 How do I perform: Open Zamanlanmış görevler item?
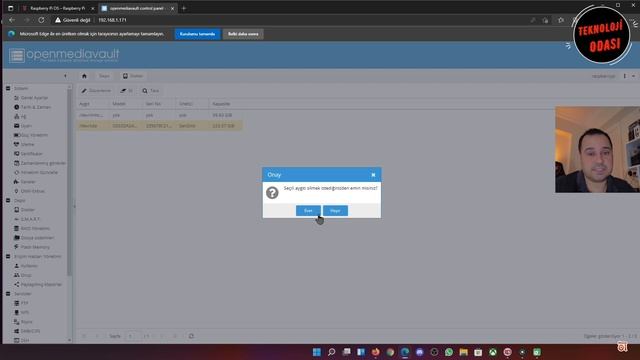click(40, 163)
